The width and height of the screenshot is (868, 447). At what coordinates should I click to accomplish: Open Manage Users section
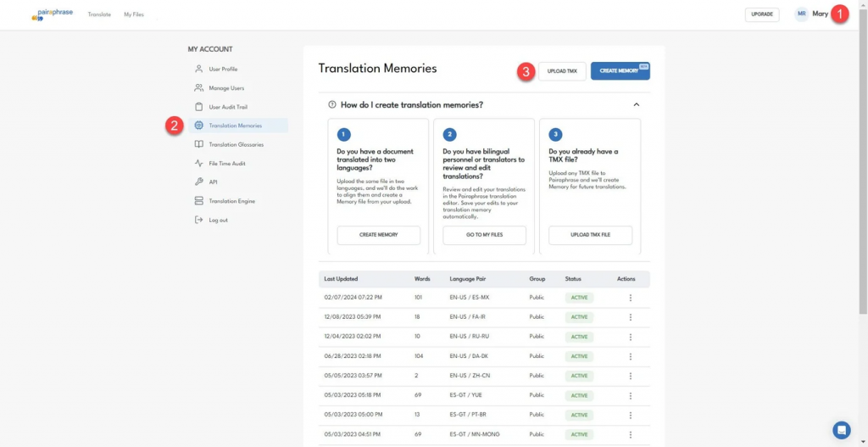(x=226, y=88)
